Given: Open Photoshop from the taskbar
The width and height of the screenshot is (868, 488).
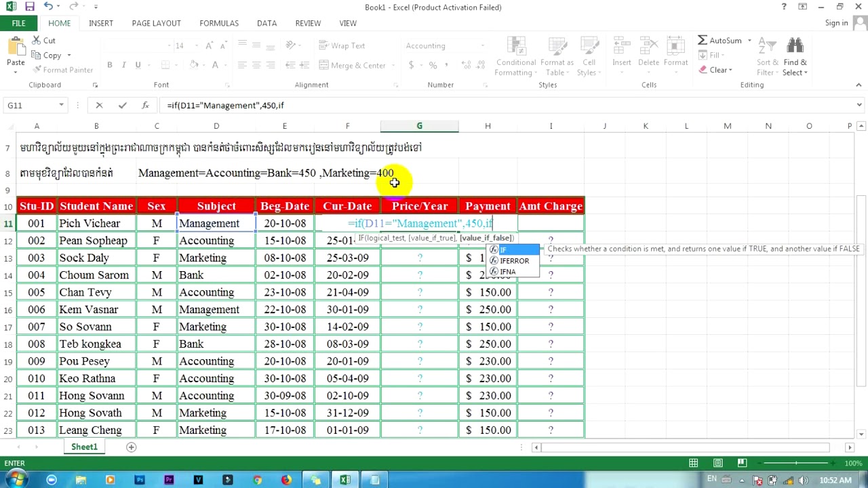Looking at the screenshot, I should [x=140, y=481].
